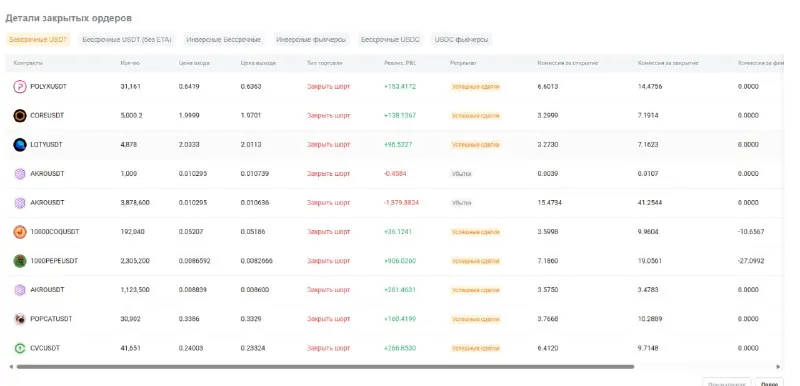Click the Результат column header

coord(463,63)
